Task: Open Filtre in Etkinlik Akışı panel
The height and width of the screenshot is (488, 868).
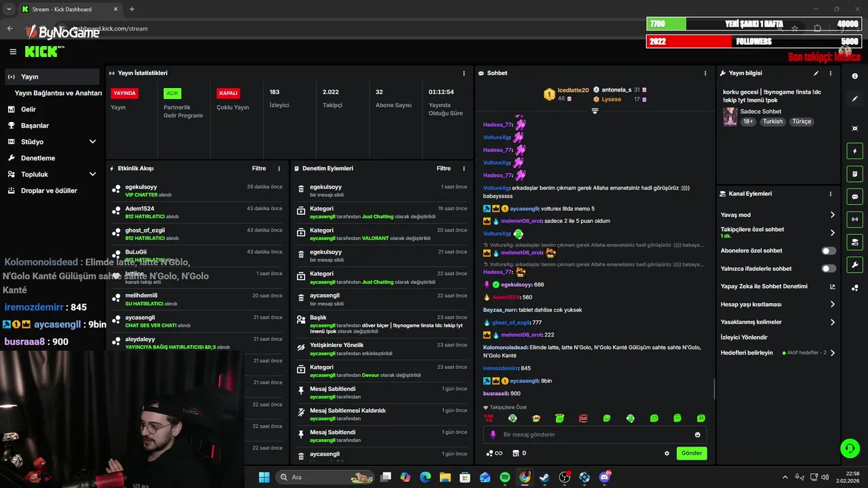Action: point(259,169)
